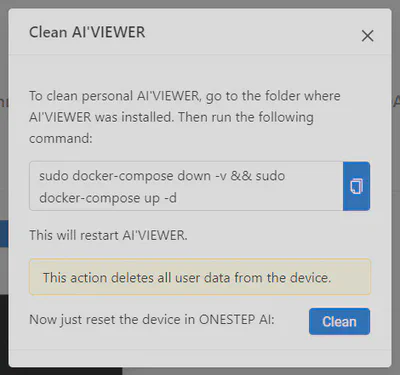
Task: Click the word "command:" in the instructions
Action: (61, 138)
